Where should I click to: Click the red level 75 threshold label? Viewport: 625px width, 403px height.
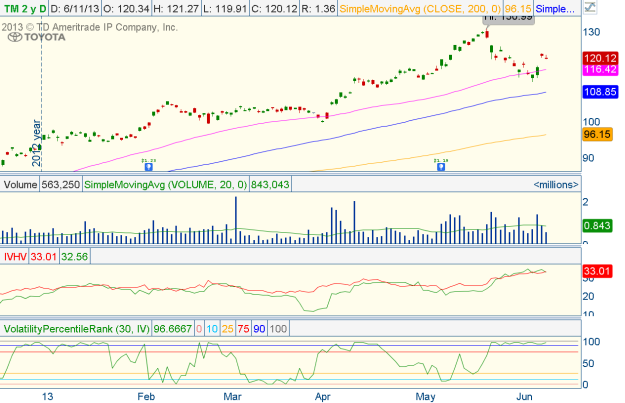243,329
